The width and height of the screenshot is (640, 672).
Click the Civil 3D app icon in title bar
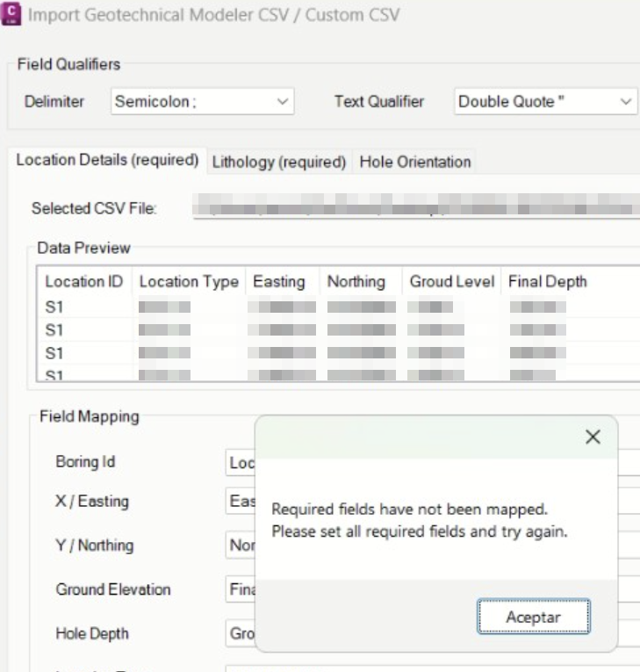(12, 15)
